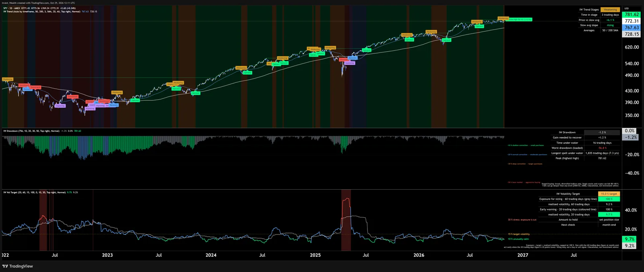Click the -1.2% drawdown axis tag

coord(631,137)
